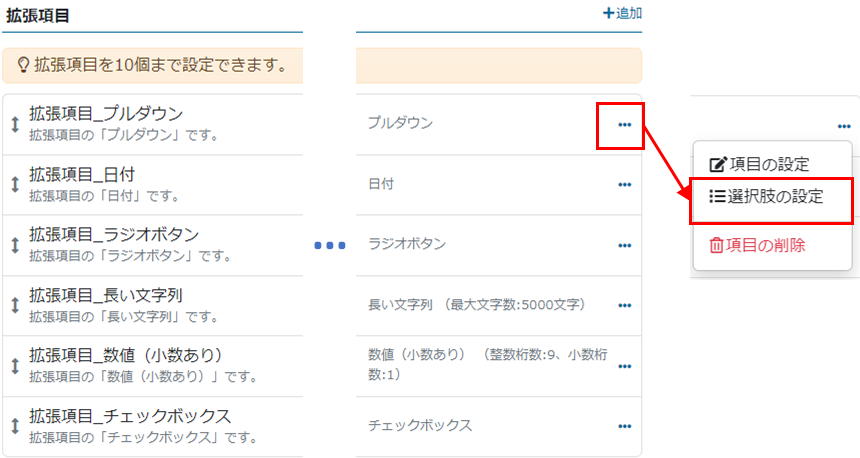
Task: Open the three-dot menu for 数値（小数あり） row
Action: pos(624,366)
